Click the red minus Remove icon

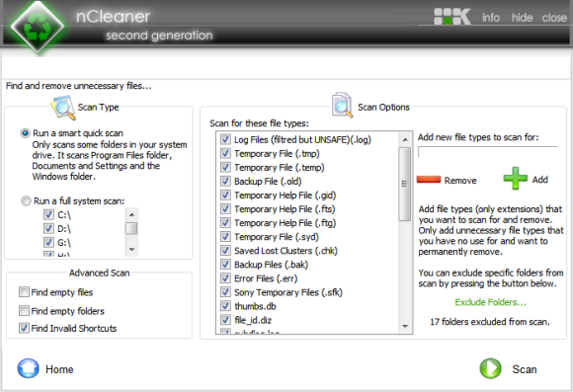pos(429,180)
